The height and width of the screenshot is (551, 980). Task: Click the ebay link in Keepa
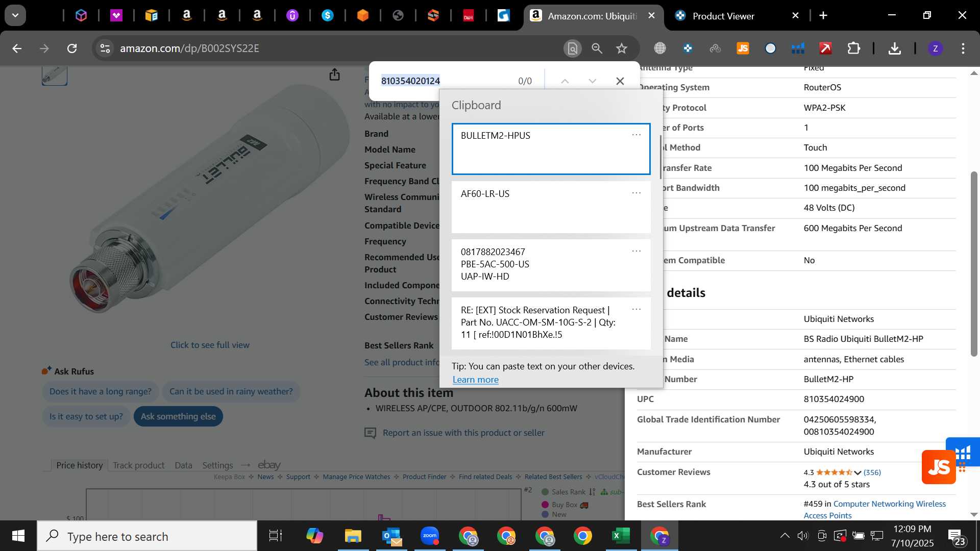click(269, 465)
